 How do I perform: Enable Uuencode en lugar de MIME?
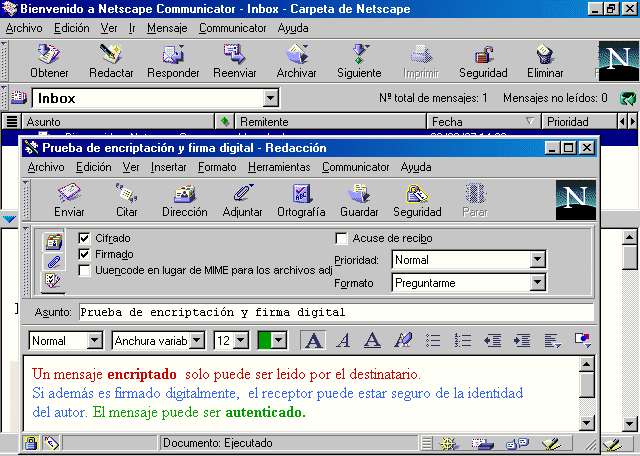84,270
